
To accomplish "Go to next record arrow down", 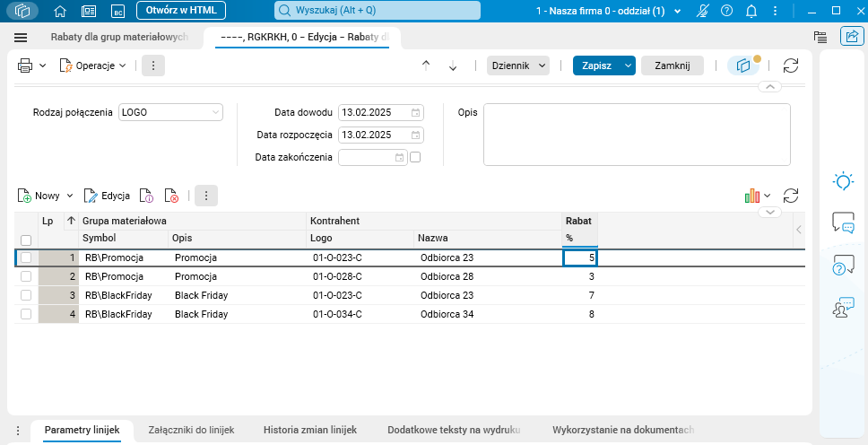I will (x=453, y=65).
